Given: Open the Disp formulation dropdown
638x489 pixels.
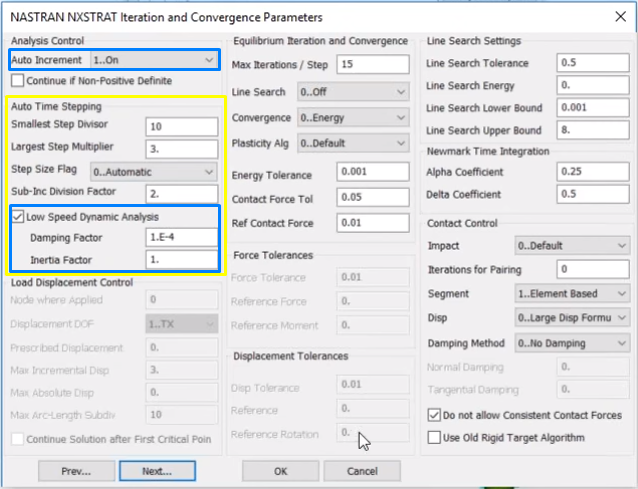Looking at the screenshot, I should click(x=572, y=318).
